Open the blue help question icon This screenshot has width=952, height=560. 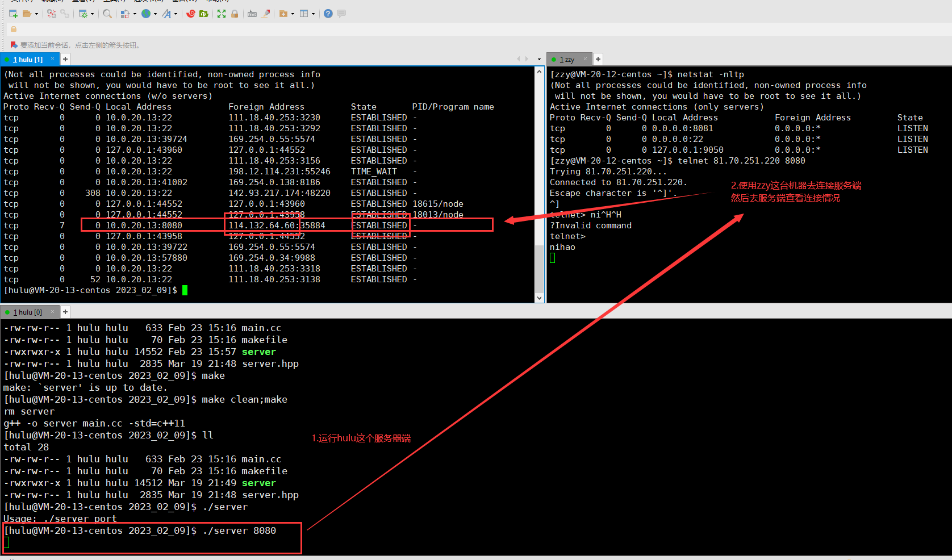click(x=328, y=14)
